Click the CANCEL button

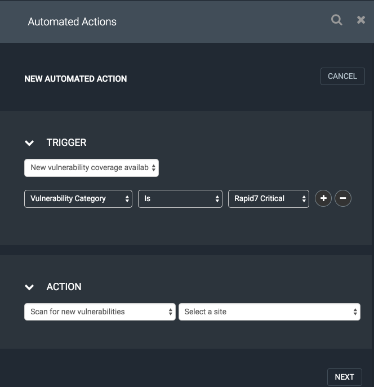pyautogui.click(x=342, y=76)
